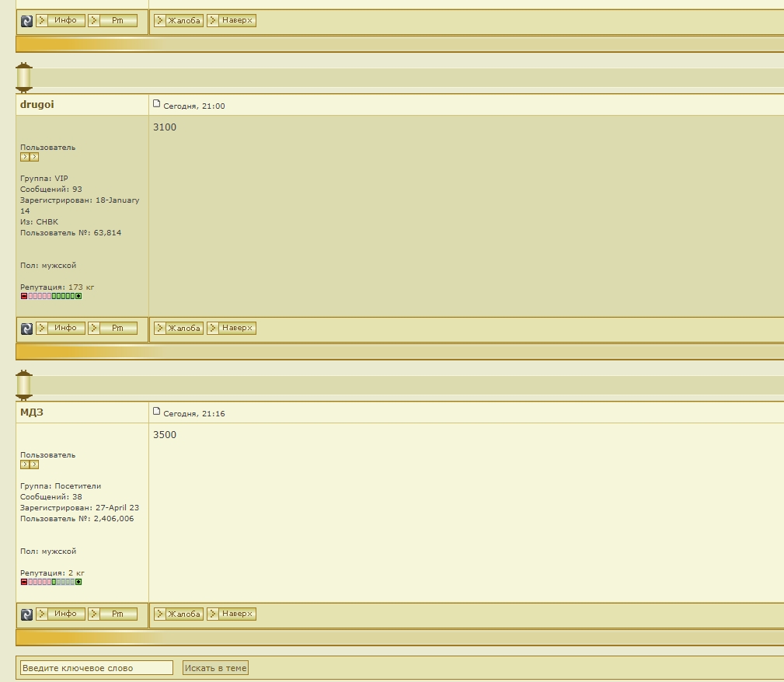Screen dimensions: 784x682
Task: Report drugoi's post with Жалоба
Action: pos(179,328)
